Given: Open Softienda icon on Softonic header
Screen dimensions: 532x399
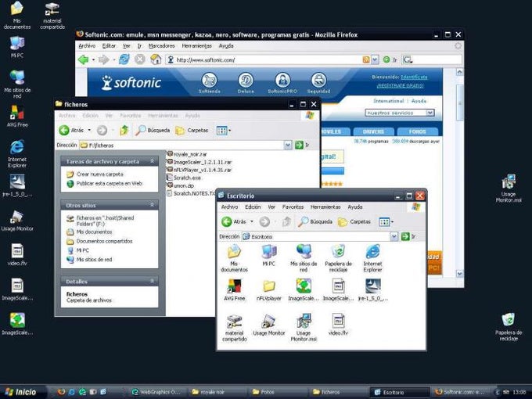Looking at the screenshot, I should click(210, 83).
